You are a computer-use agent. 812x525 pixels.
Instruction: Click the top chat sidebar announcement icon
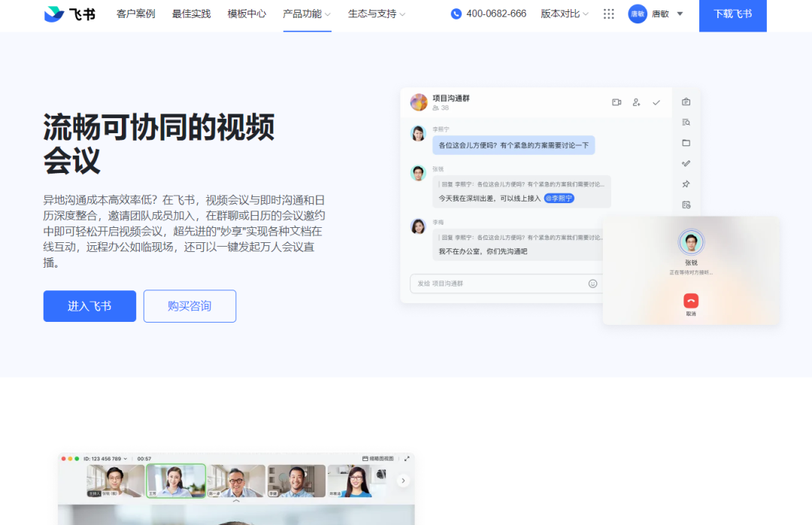(x=686, y=102)
